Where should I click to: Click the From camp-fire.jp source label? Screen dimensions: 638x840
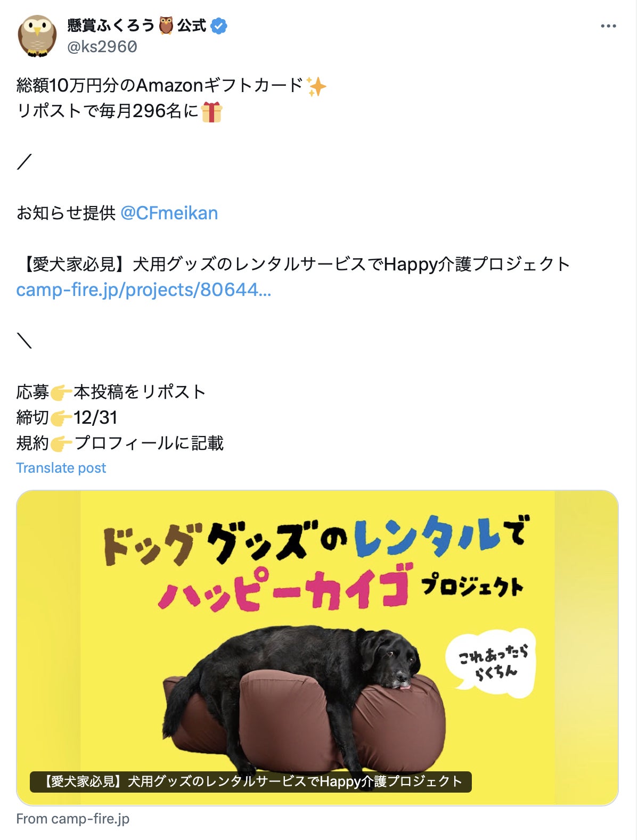[73, 819]
